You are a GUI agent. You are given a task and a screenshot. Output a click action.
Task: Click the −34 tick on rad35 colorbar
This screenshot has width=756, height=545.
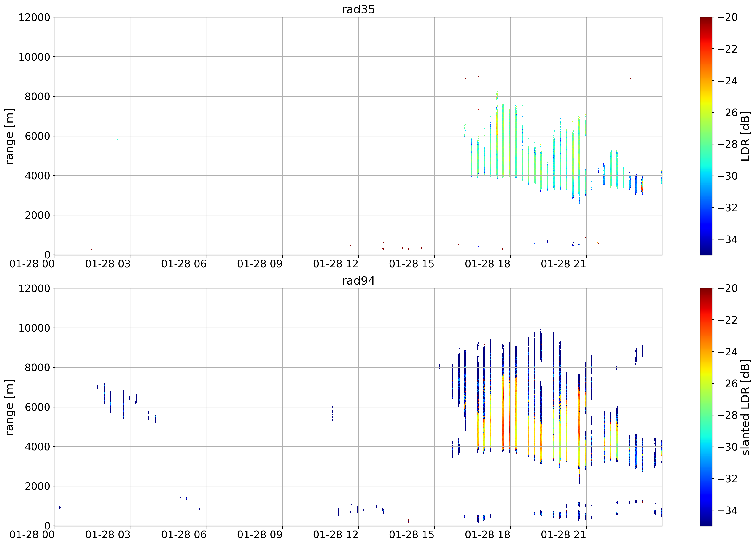pyautogui.click(x=727, y=239)
